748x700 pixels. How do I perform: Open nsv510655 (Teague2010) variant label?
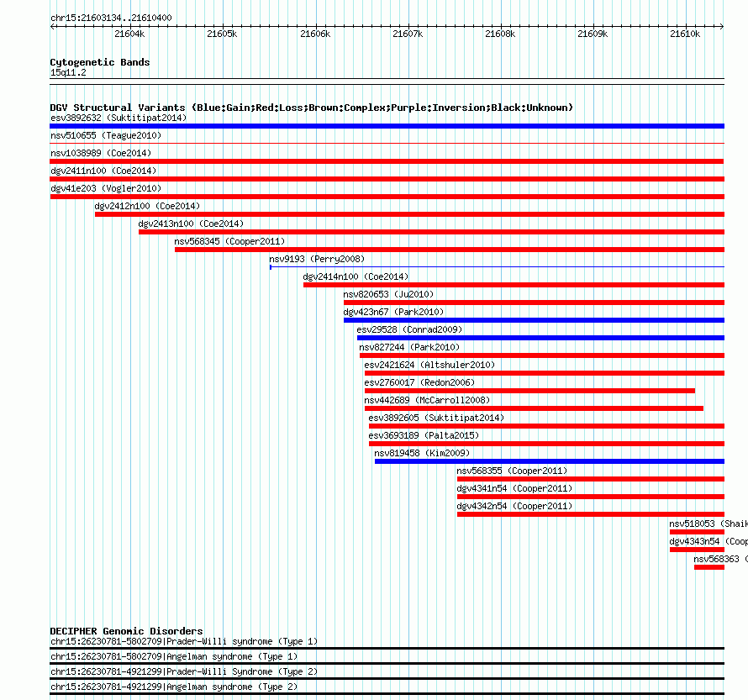tap(106, 135)
